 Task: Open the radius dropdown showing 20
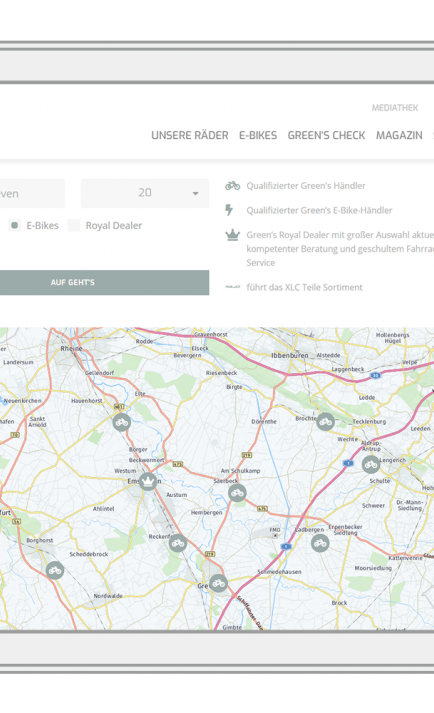click(x=145, y=193)
